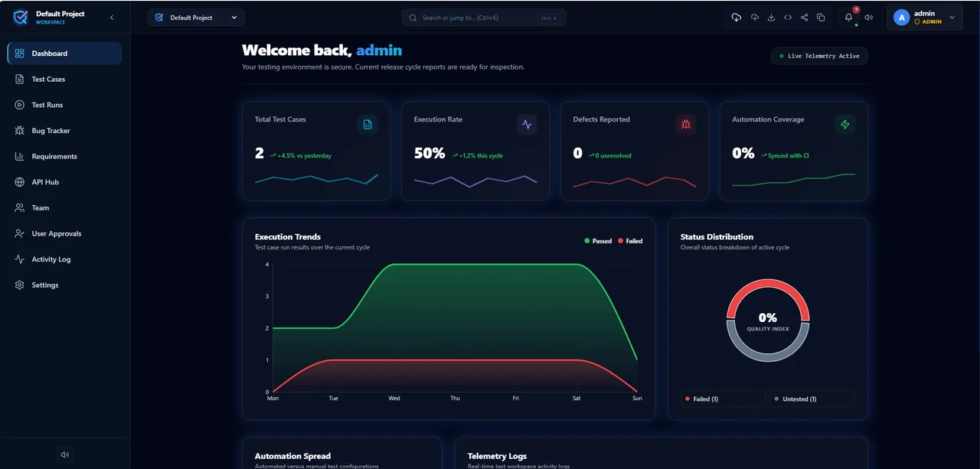Click the cloud upload icon in toolbar

(755, 18)
